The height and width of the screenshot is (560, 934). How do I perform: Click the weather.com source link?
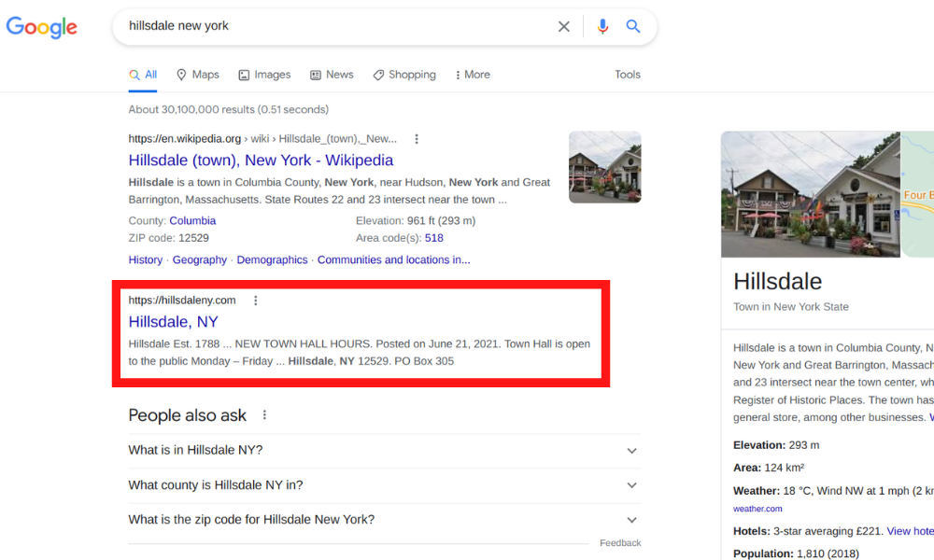[x=757, y=509]
